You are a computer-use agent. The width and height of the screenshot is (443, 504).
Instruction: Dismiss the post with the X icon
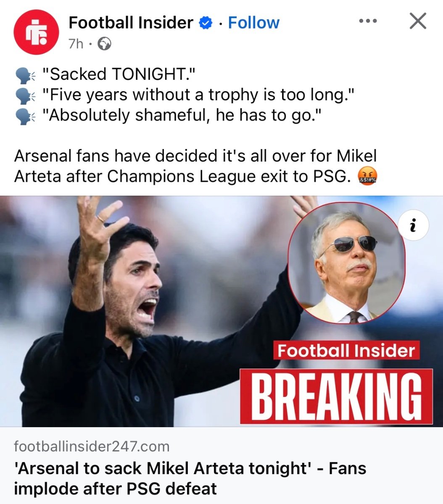point(418,21)
